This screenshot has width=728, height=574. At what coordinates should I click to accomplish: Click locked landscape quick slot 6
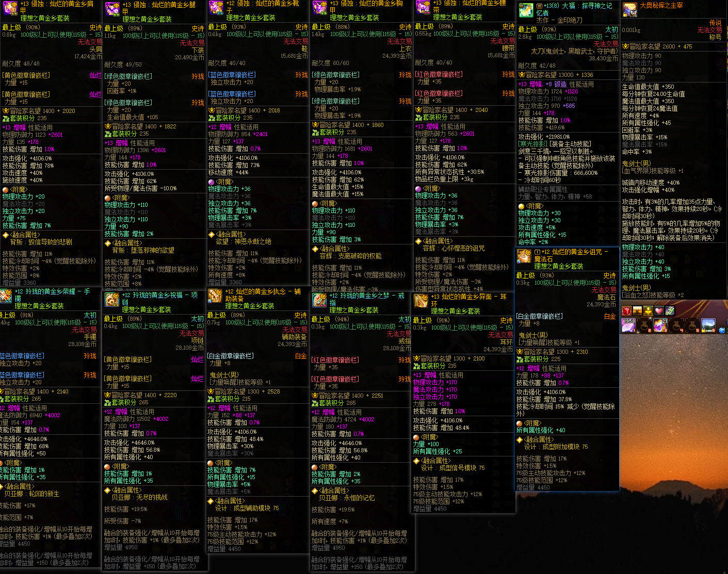click(x=708, y=325)
